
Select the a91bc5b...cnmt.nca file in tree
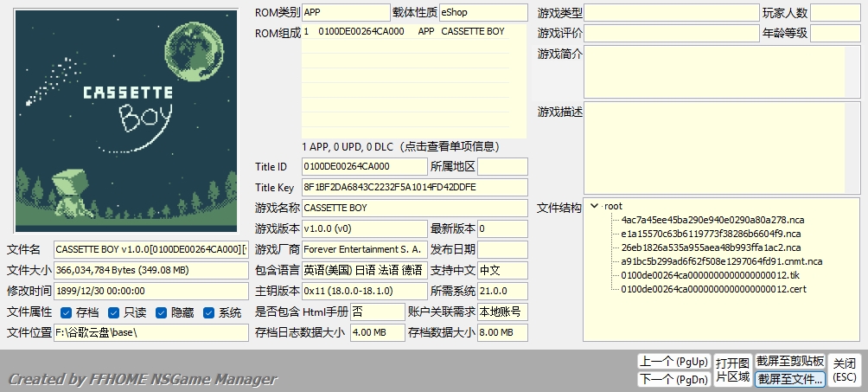click(722, 261)
